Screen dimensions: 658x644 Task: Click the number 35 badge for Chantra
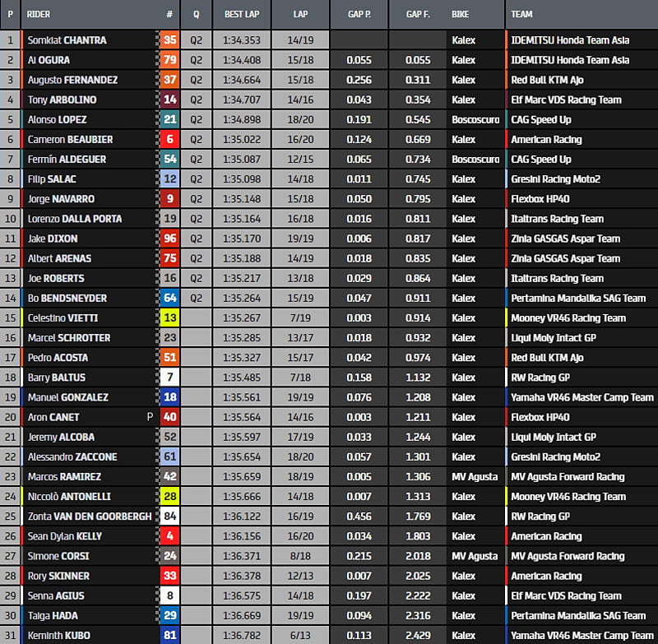click(x=169, y=39)
